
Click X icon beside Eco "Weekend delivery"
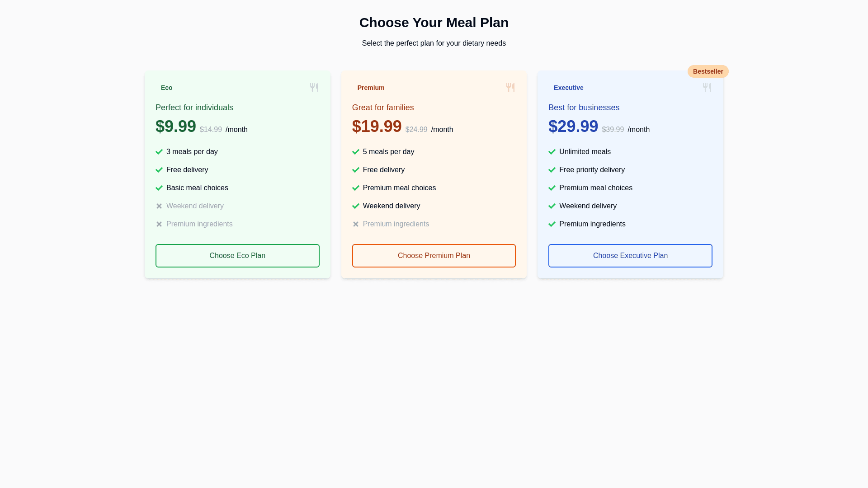[x=159, y=206]
